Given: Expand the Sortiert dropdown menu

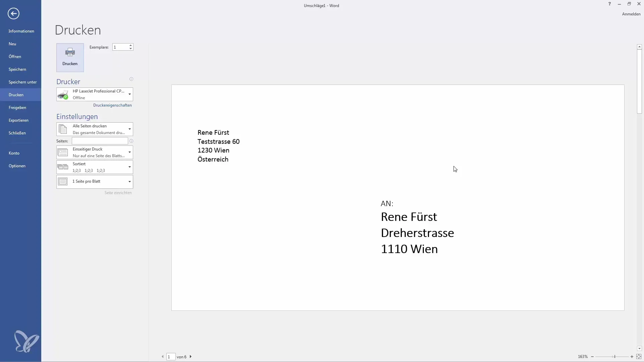Looking at the screenshot, I should (129, 167).
